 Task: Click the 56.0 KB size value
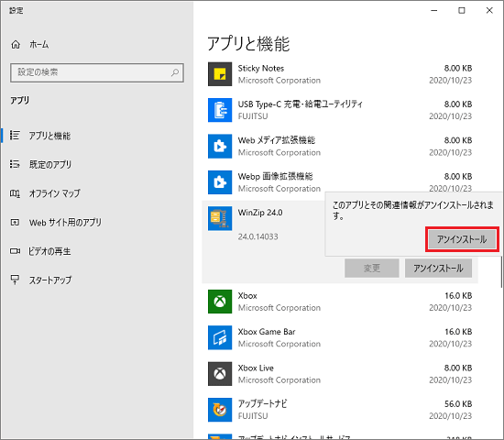pos(458,404)
